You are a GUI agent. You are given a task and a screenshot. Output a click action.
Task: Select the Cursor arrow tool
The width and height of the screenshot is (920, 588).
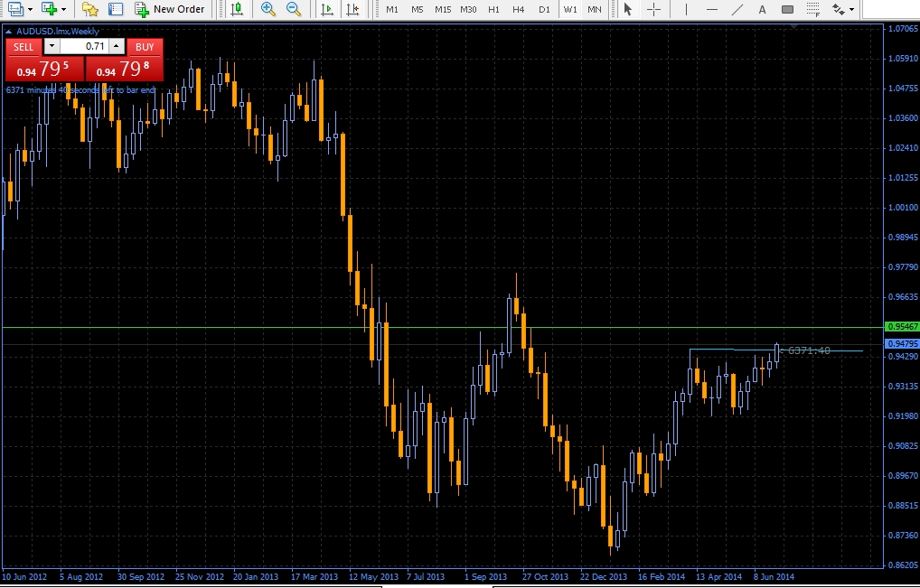(x=629, y=9)
